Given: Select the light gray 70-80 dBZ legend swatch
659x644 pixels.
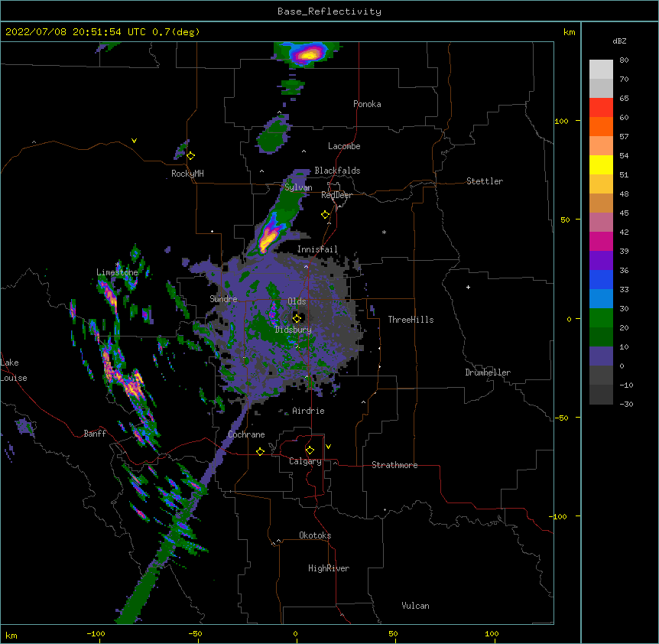Looking at the screenshot, I should 601,70.
